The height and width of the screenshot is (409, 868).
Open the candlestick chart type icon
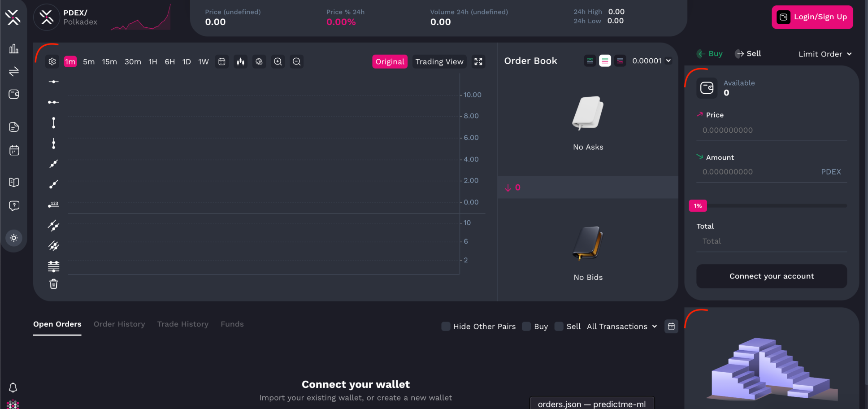coord(240,61)
